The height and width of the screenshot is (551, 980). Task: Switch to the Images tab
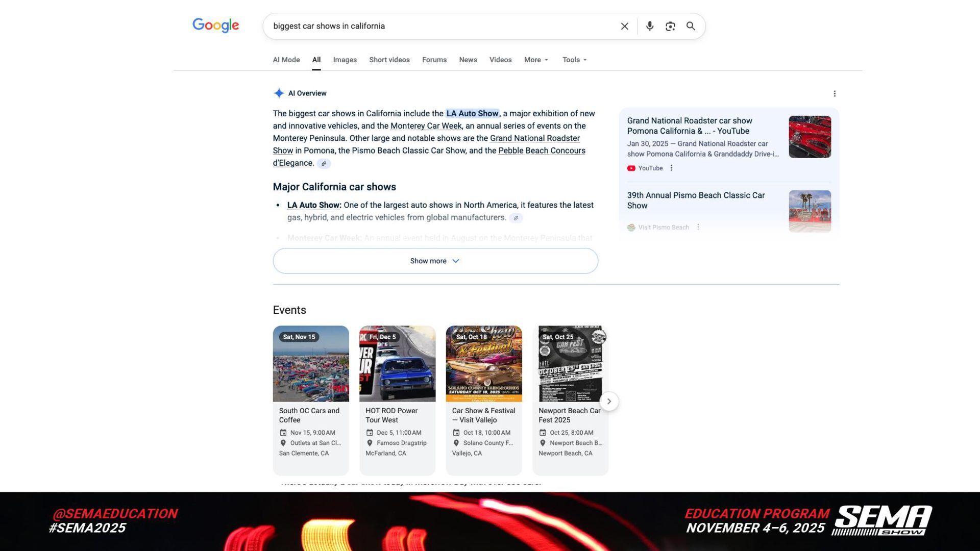pos(345,60)
